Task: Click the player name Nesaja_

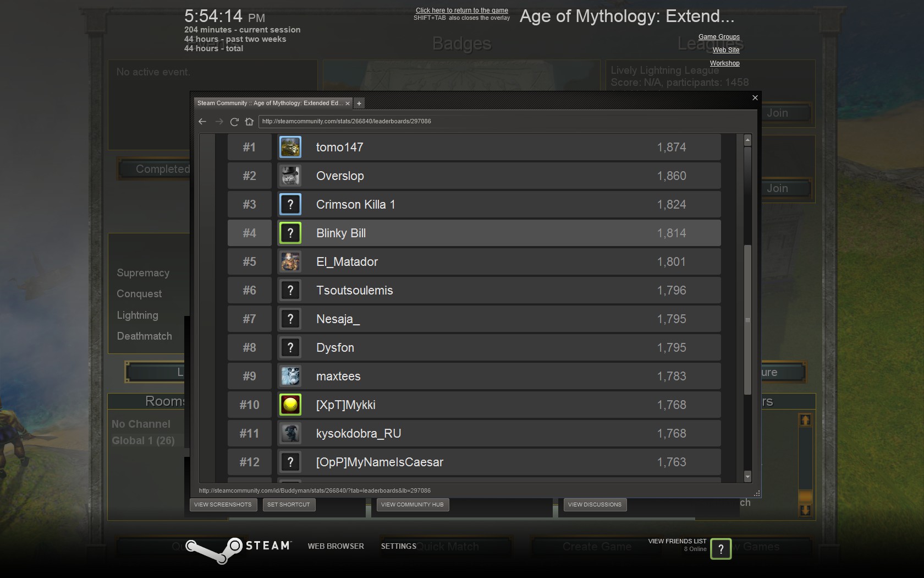Action: 338,319
